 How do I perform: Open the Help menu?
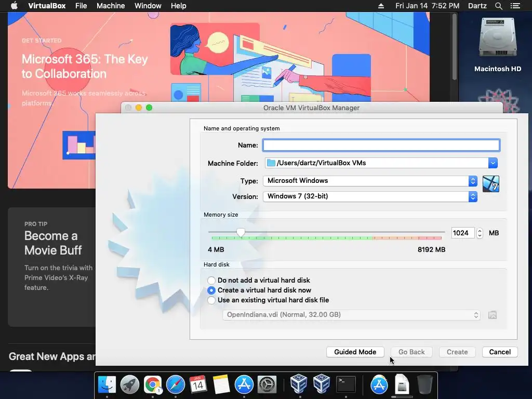179,6
